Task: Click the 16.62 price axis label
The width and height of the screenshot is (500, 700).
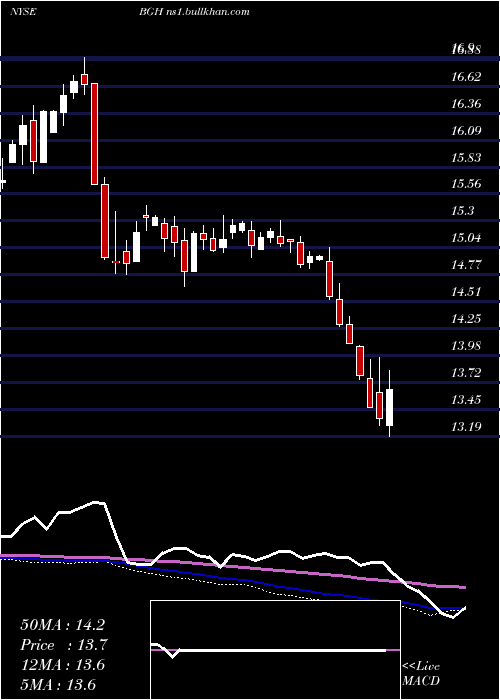Action: (466, 77)
